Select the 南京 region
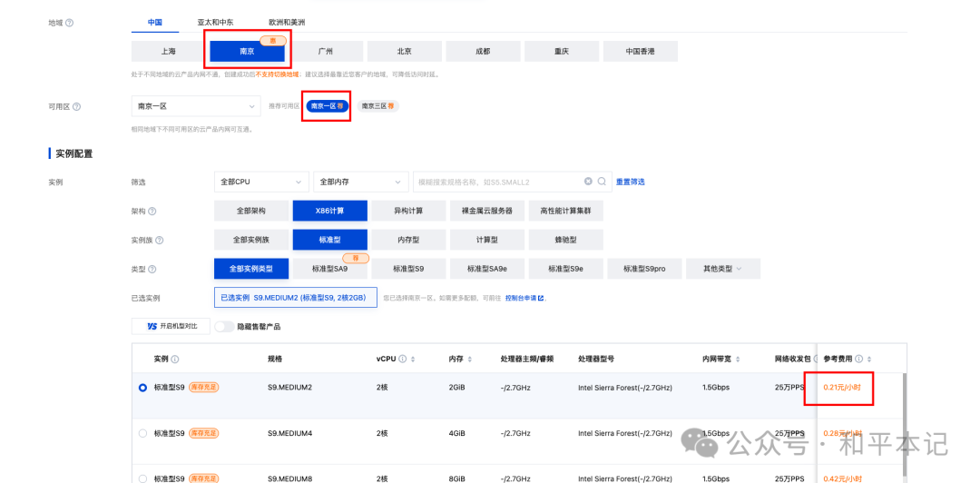 point(247,52)
